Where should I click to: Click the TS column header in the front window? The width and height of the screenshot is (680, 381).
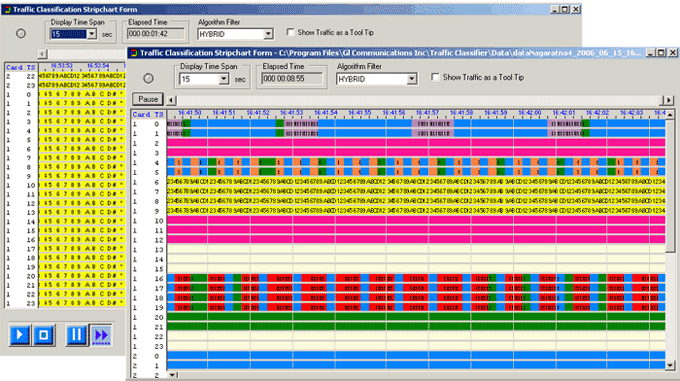[159, 114]
